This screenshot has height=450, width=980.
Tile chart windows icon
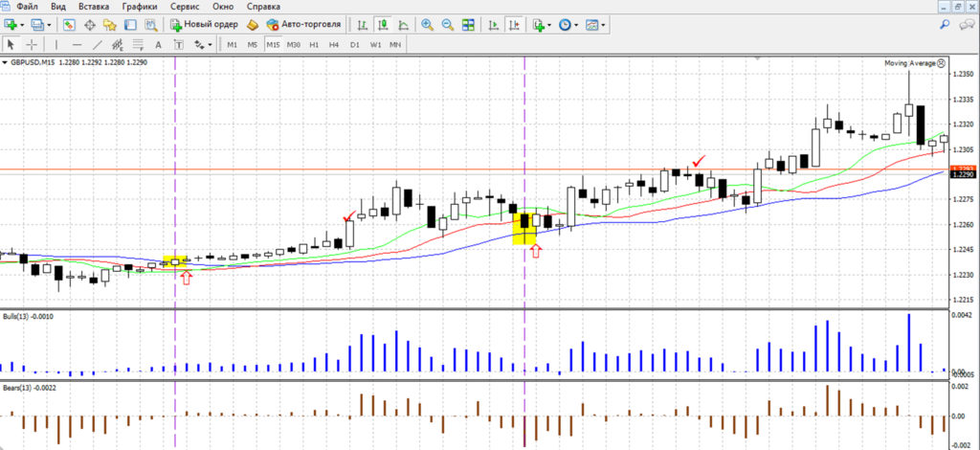coord(468,25)
